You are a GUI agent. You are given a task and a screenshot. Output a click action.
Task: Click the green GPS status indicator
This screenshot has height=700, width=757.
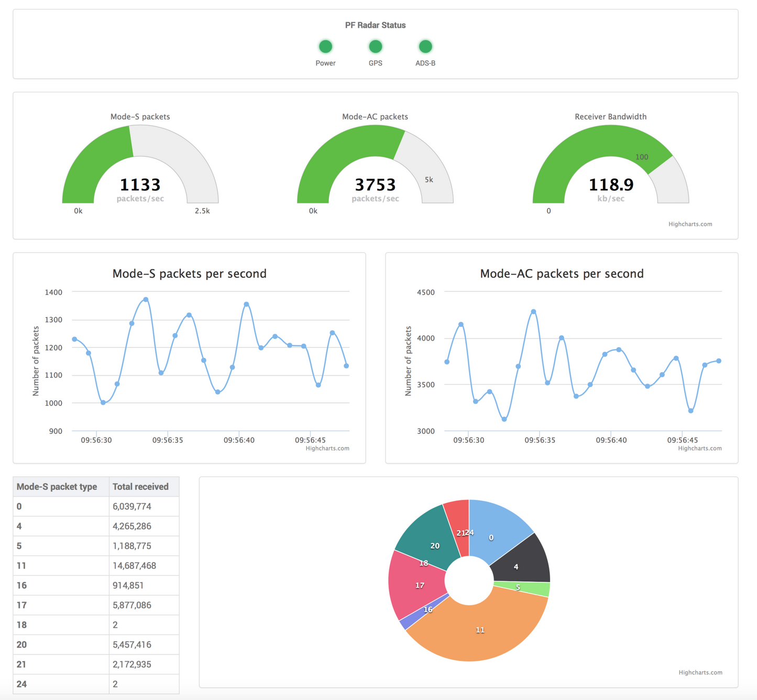pos(375,47)
